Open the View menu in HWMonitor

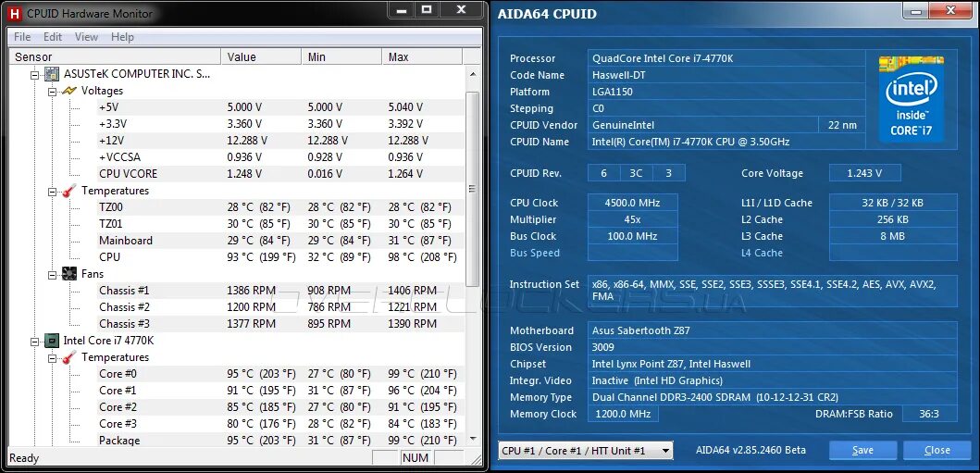[x=86, y=37]
